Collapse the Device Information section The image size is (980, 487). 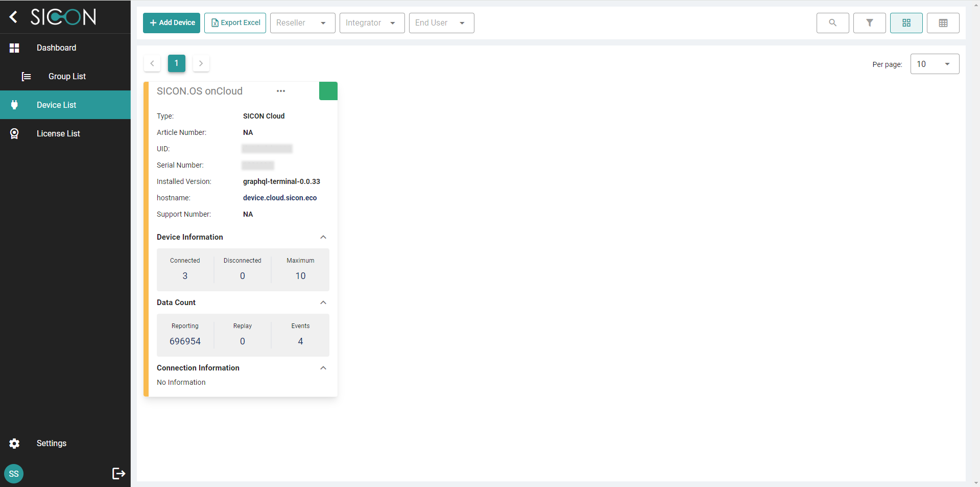(x=323, y=237)
